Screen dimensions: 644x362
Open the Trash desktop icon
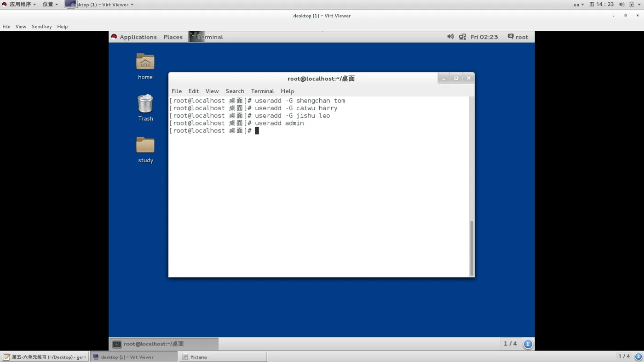(145, 103)
